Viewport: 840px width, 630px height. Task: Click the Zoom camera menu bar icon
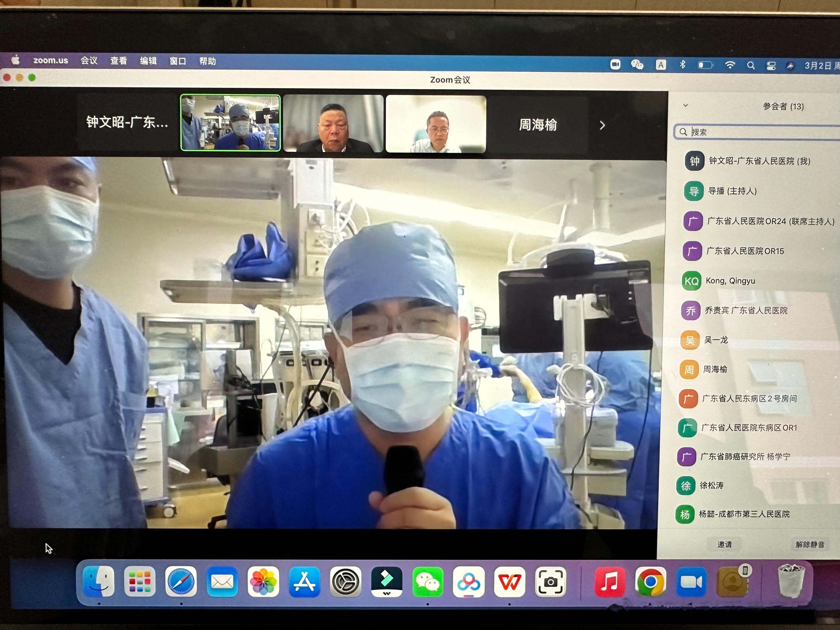pos(615,64)
